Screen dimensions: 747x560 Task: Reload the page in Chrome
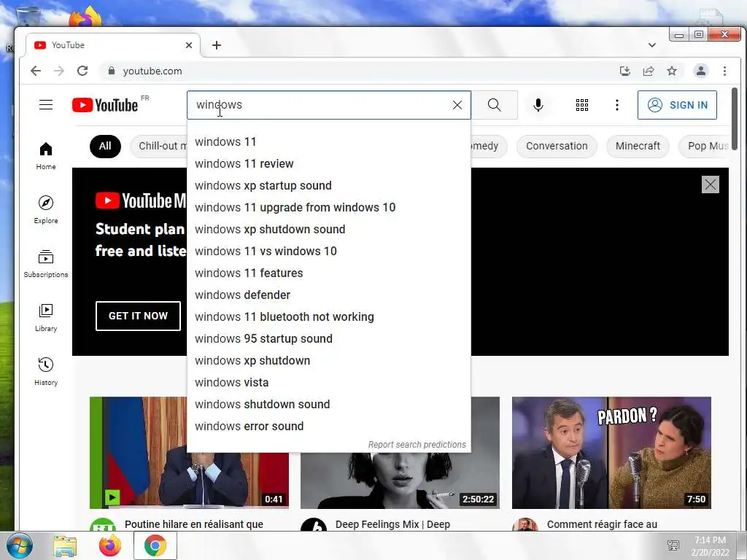point(82,71)
